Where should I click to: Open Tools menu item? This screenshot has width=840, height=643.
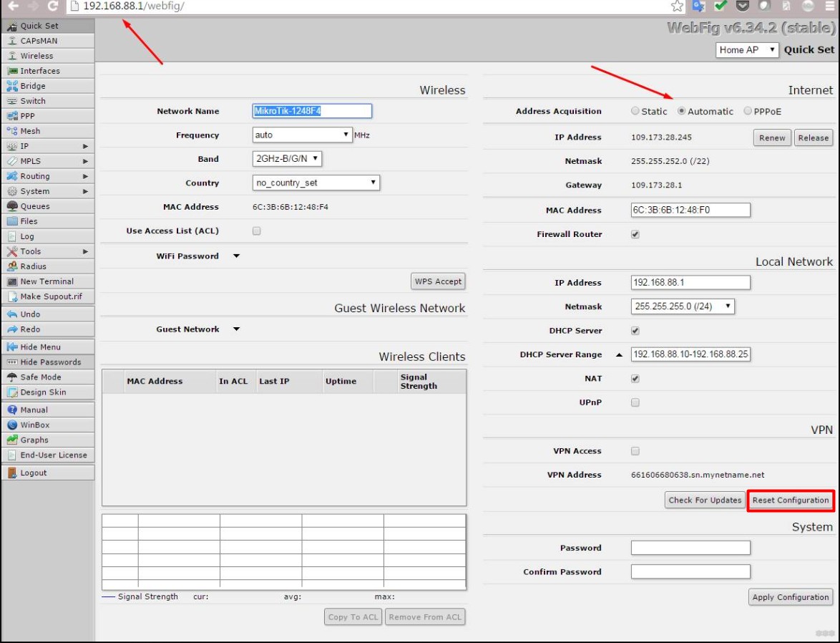(48, 251)
